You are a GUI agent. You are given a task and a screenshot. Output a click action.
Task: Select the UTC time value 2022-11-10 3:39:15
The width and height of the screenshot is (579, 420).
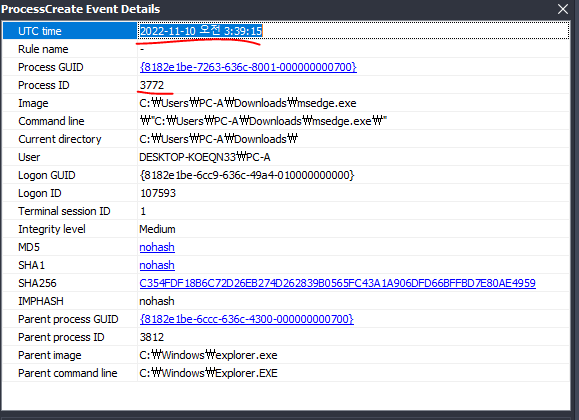click(x=201, y=31)
